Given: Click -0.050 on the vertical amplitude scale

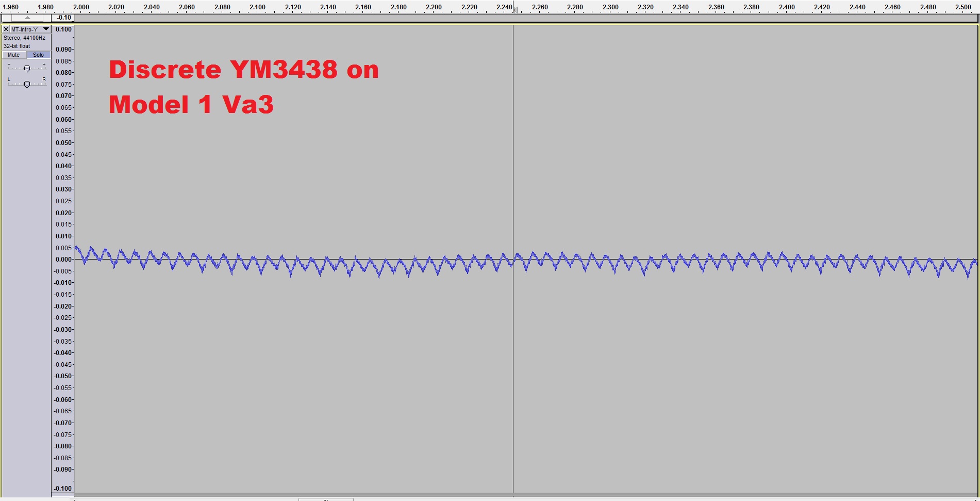Looking at the screenshot, I should coord(64,376).
